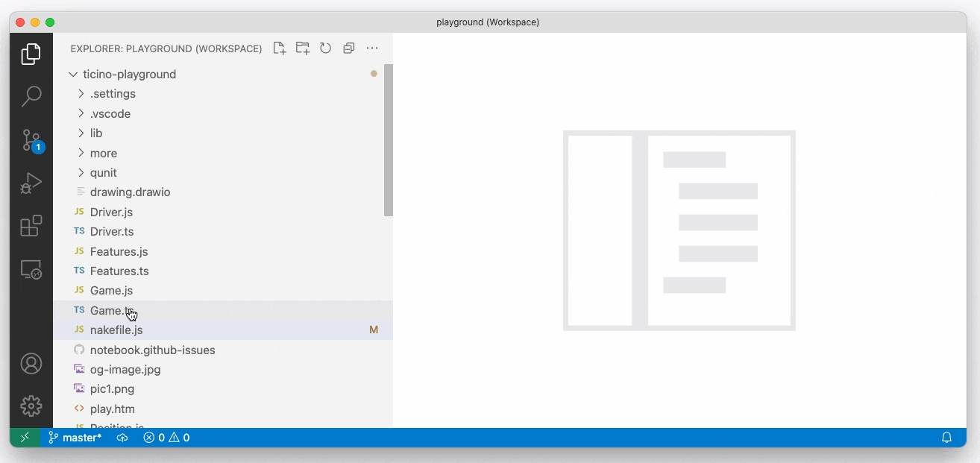Open the remote window indicator menu
This screenshot has width=980, height=463.
click(25, 438)
